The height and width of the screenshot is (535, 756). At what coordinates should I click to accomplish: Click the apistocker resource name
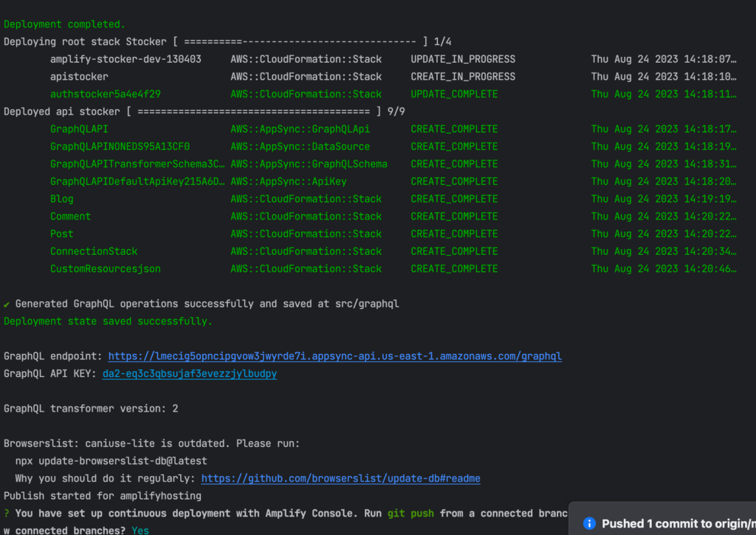[x=79, y=77]
